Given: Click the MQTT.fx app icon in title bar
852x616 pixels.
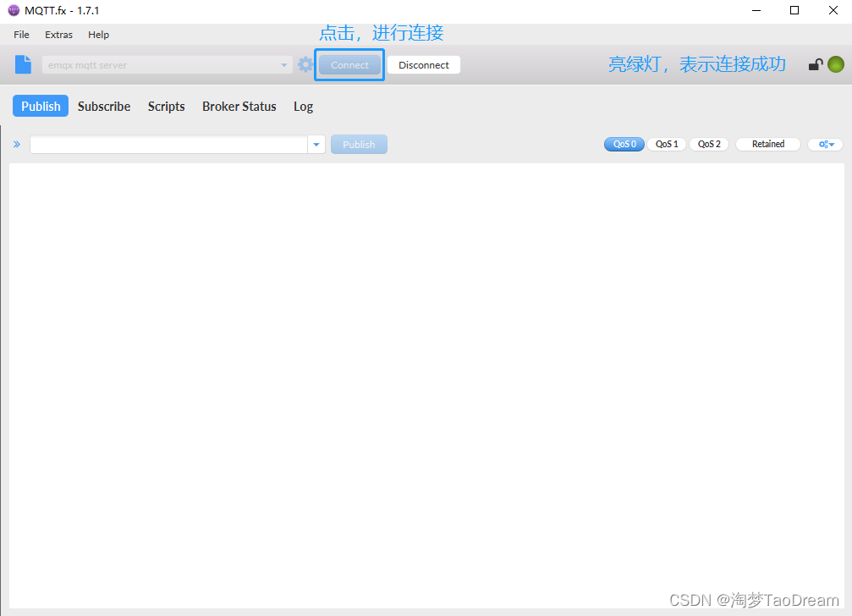Looking at the screenshot, I should tap(14, 10).
